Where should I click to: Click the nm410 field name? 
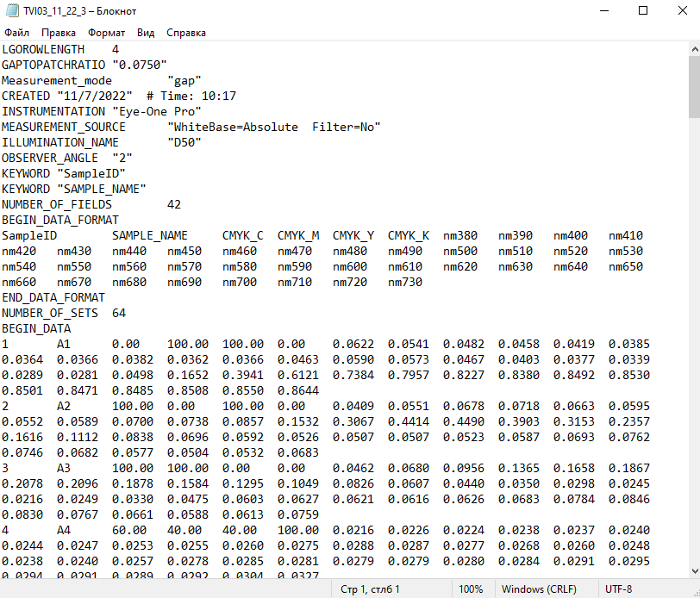pyautogui.click(x=626, y=235)
